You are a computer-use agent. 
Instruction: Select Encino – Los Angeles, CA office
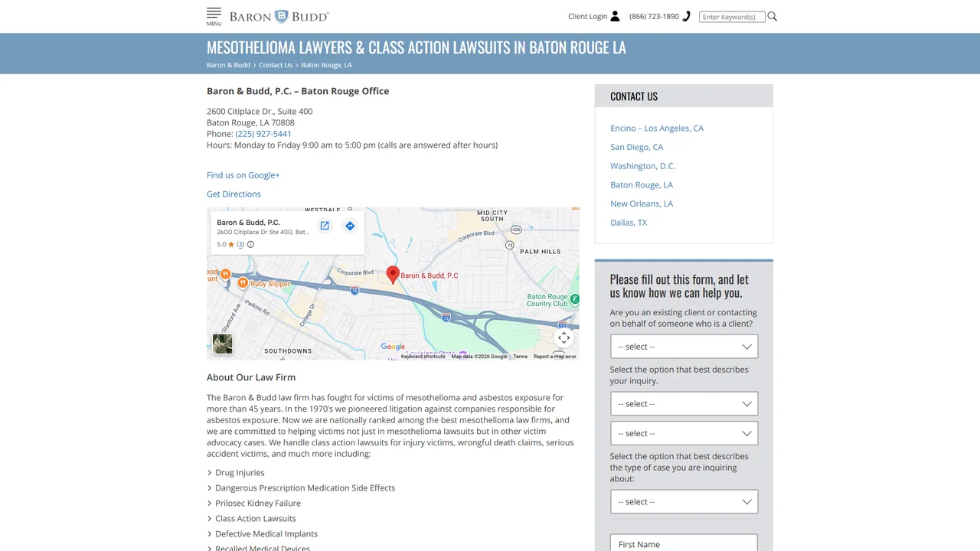coord(657,129)
